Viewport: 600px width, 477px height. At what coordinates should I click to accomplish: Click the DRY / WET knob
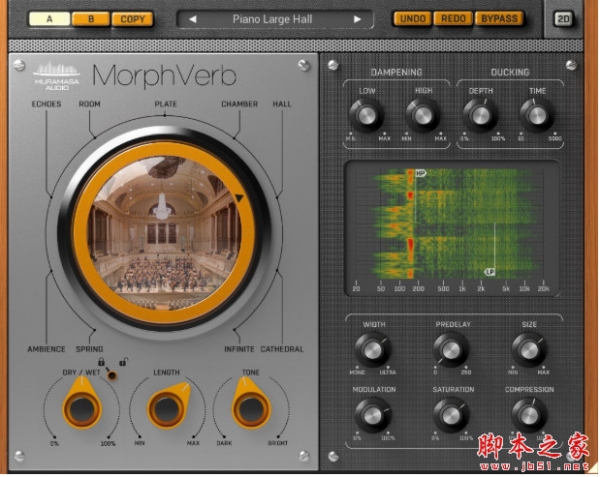click(82, 409)
